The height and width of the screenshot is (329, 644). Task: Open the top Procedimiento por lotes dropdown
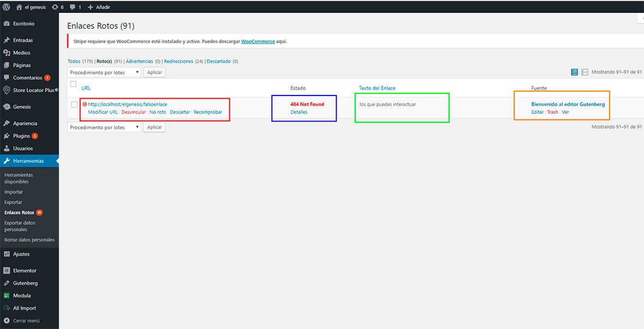[104, 72]
